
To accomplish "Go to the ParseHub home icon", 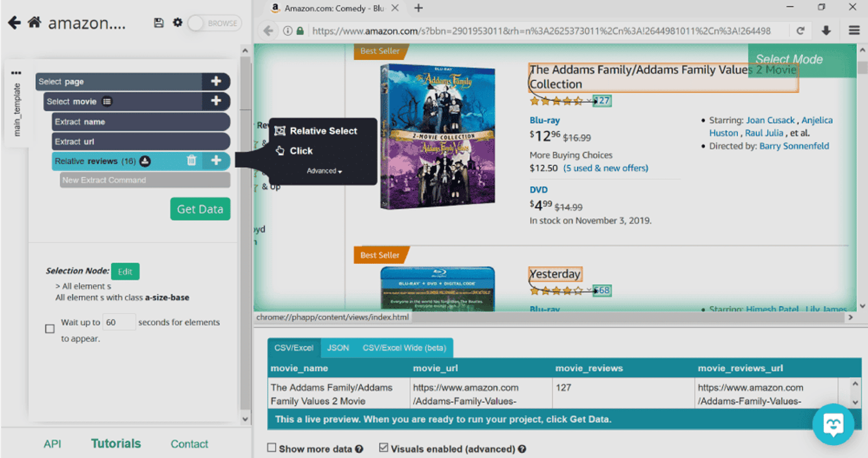I will point(35,23).
